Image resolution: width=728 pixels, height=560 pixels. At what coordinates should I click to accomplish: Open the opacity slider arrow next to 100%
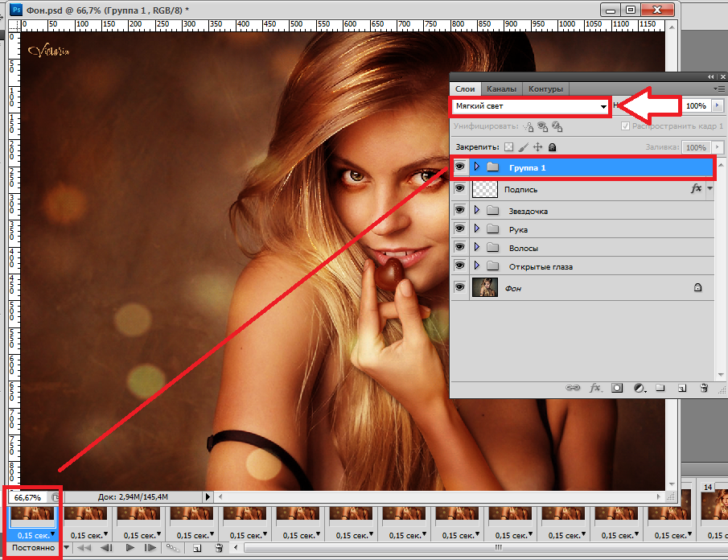(718, 106)
